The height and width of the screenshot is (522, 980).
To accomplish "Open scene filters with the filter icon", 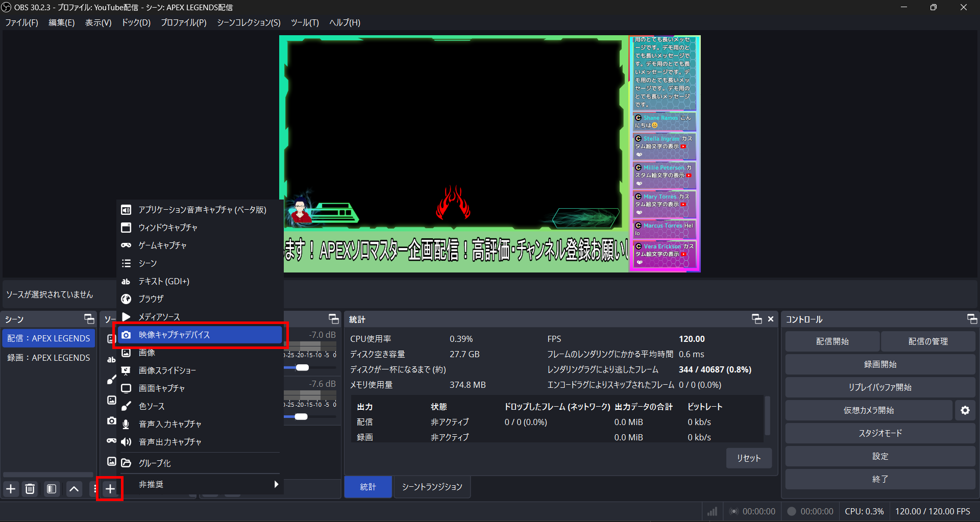I will (x=51, y=488).
